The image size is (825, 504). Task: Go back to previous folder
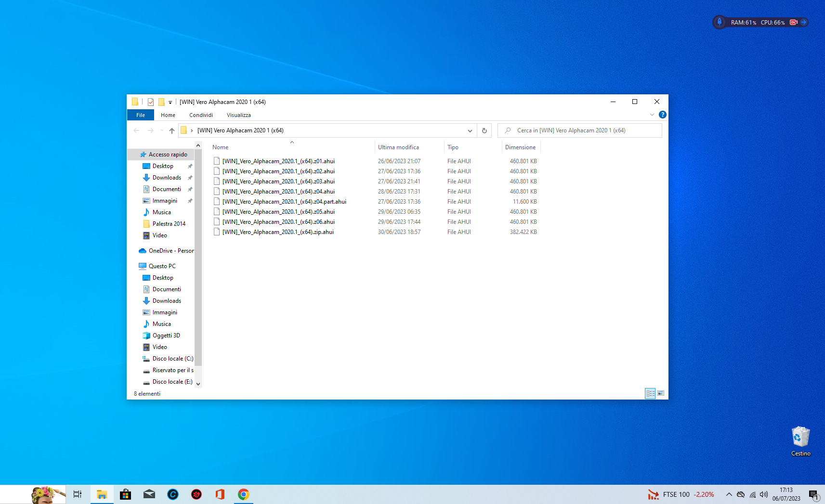[x=136, y=130]
